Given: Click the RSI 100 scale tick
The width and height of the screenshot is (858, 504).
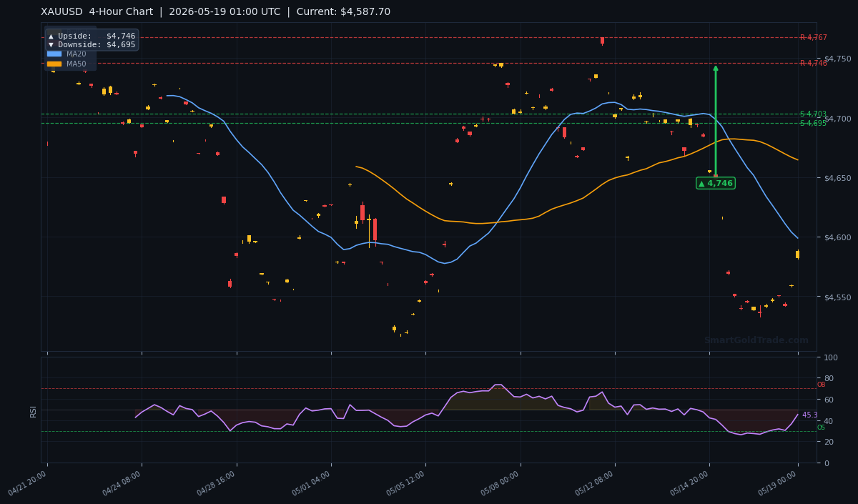Looking at the screenshot, I should [x=831, y=357].
